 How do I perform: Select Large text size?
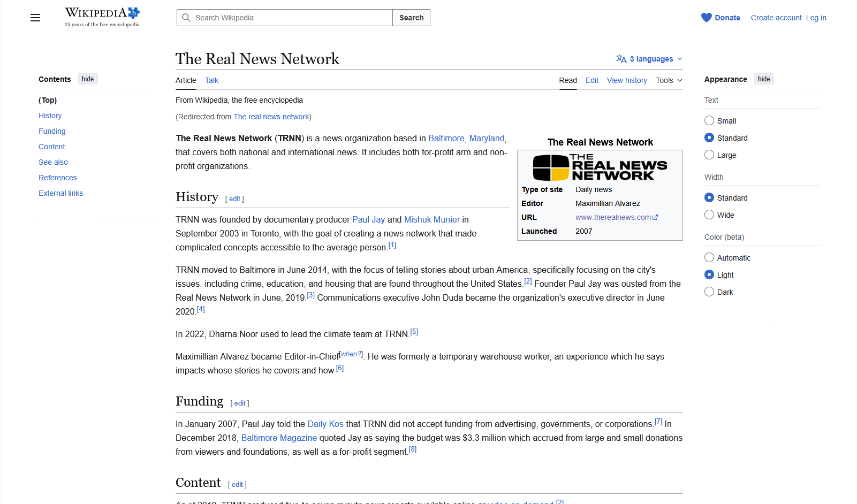[x=709, y=155]
